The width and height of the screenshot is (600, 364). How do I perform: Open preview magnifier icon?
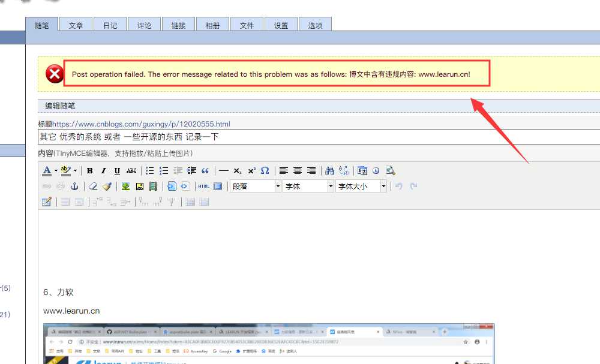[x=391, y=170]
